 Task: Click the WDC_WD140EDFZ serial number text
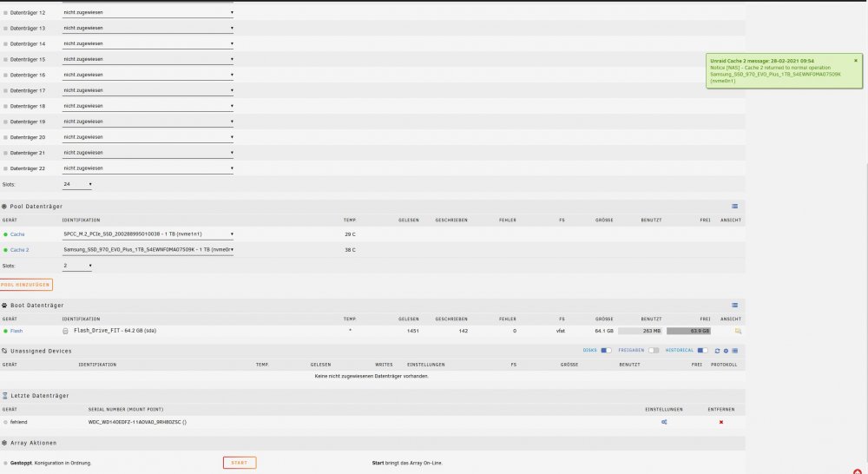coord(137,422)
